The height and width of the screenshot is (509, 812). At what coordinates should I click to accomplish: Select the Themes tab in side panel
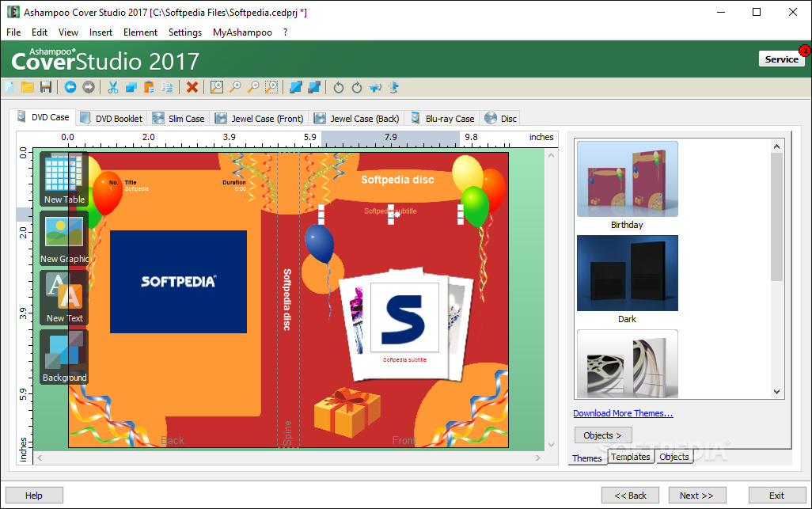tap(587, 458)
